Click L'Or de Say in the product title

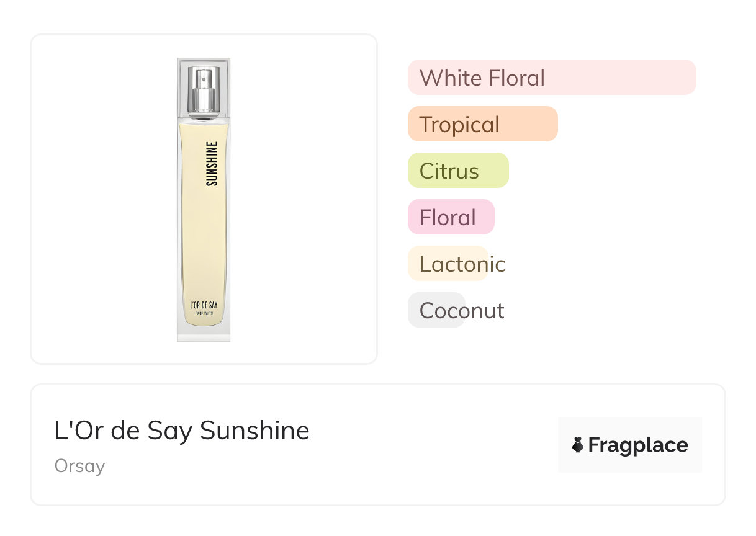(x=124, y=431)
